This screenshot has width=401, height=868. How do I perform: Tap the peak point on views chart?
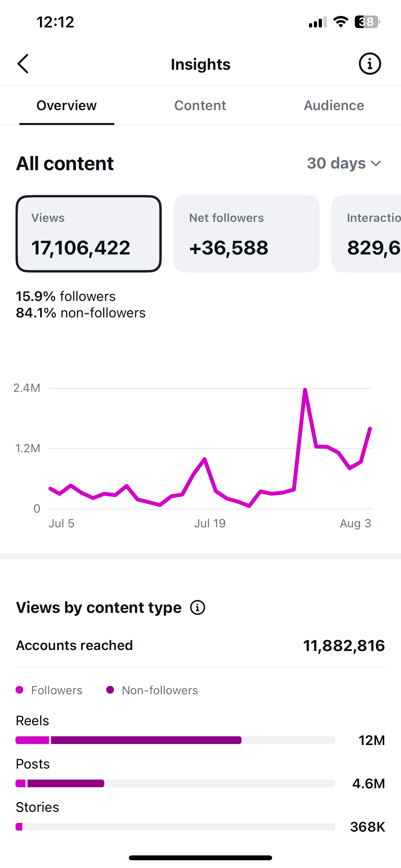point(305,390)
